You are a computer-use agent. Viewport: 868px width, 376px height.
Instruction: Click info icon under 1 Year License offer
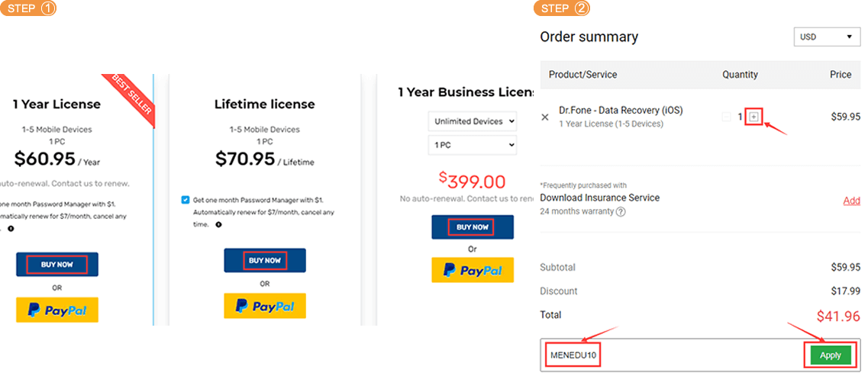point(11,229)
